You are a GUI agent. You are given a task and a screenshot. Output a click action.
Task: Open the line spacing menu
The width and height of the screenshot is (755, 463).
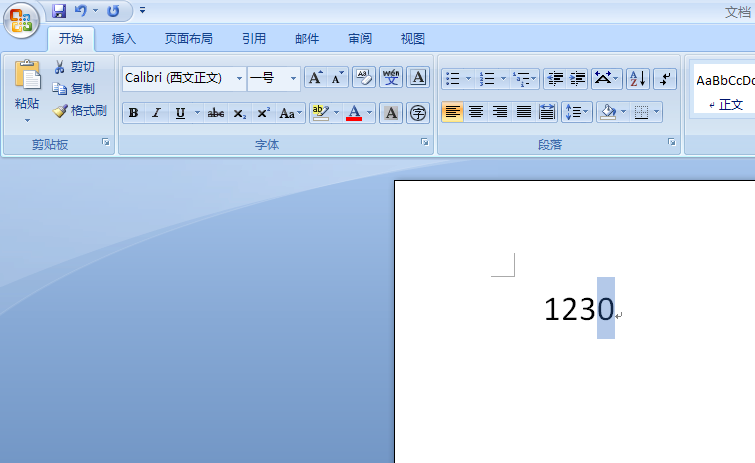576,113
